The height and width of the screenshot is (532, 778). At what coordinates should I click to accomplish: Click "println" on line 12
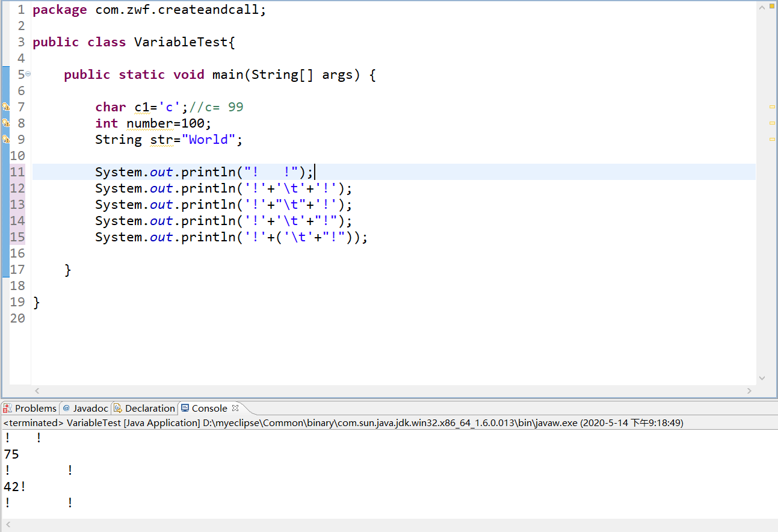pyautogui.click(x=208, y=188)
